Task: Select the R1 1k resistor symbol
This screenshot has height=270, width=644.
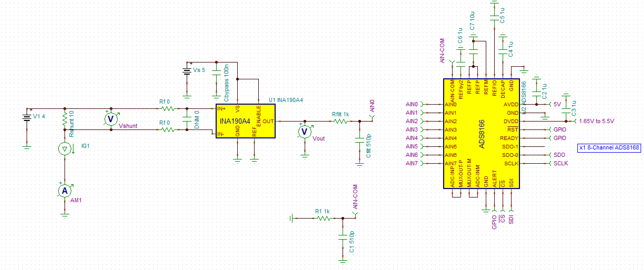Action: pyautogui.click(x=324, y=218)
